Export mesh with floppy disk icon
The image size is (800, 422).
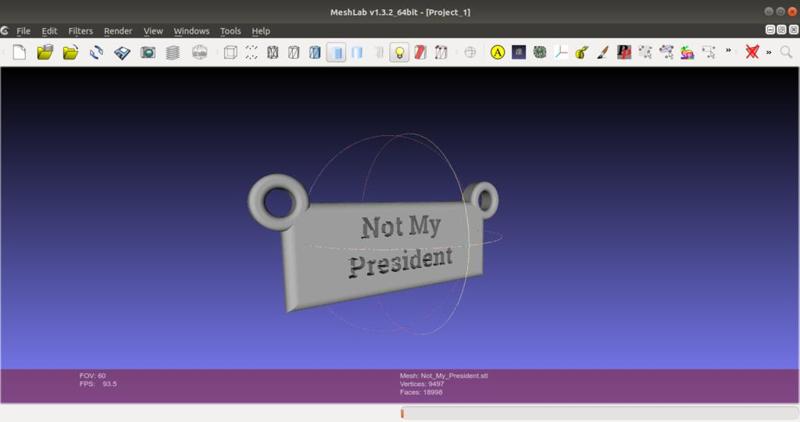tap(122, 52)
